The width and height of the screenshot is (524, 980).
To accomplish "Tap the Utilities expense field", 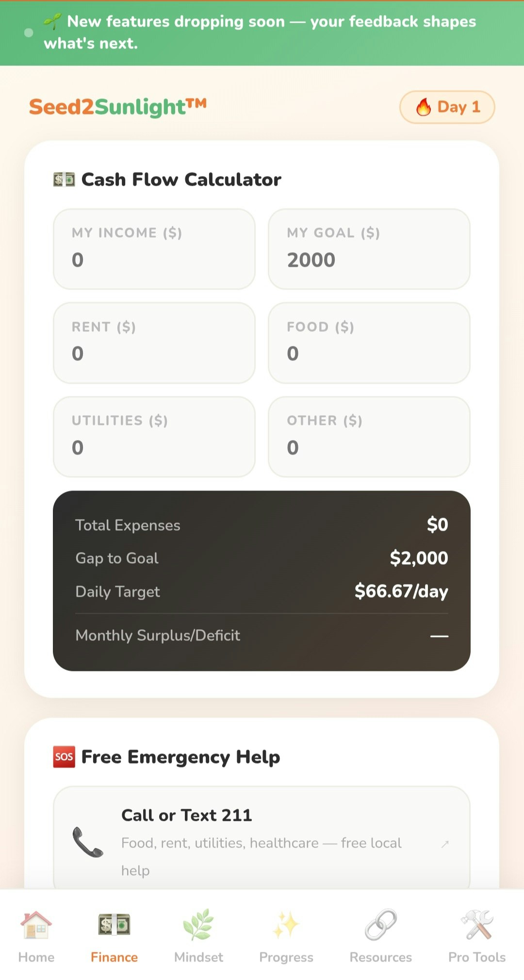I will [x=154, y=447].
